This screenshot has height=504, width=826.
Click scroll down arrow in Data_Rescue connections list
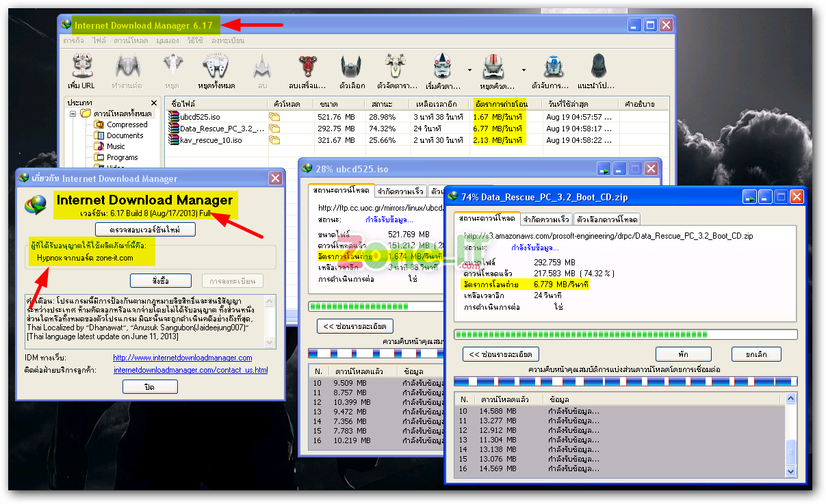click(x=791, y=471)
